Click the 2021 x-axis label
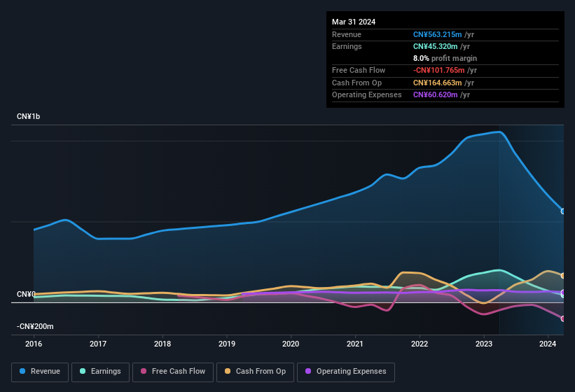The height and width of the screenshot is (392, 575). pos(355,344)
